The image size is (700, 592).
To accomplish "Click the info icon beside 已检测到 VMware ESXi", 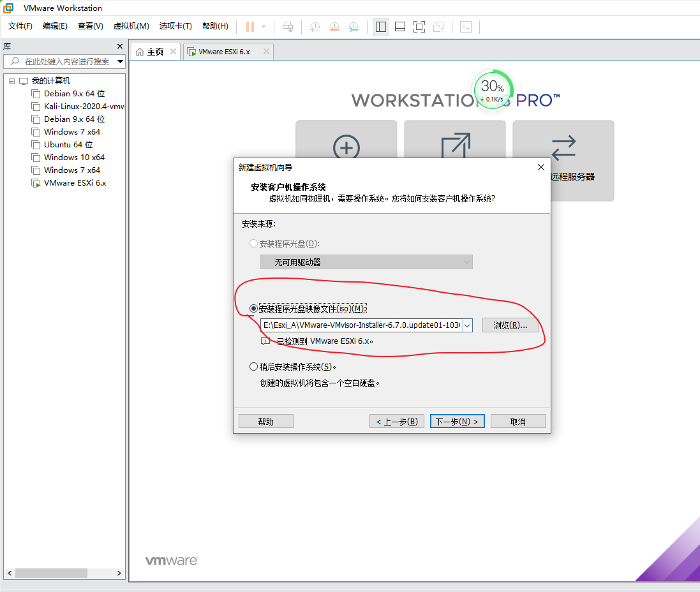I will tap(265, 341).
